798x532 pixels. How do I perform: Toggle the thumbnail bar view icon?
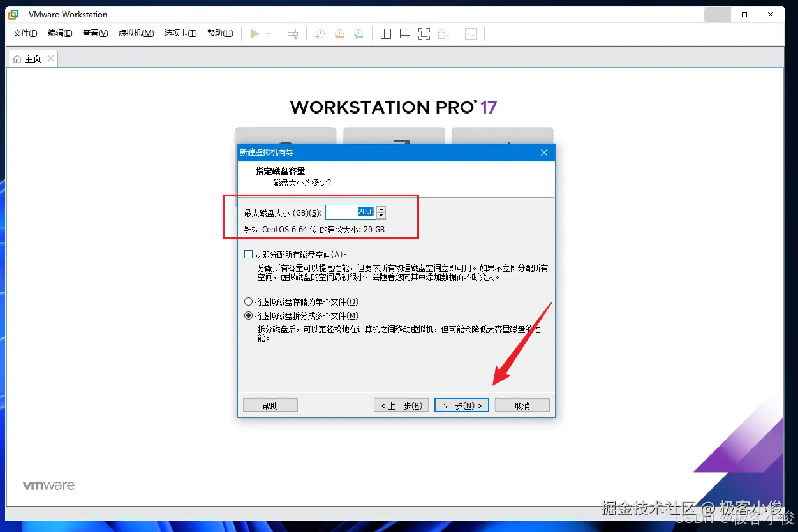coord(404,34)
